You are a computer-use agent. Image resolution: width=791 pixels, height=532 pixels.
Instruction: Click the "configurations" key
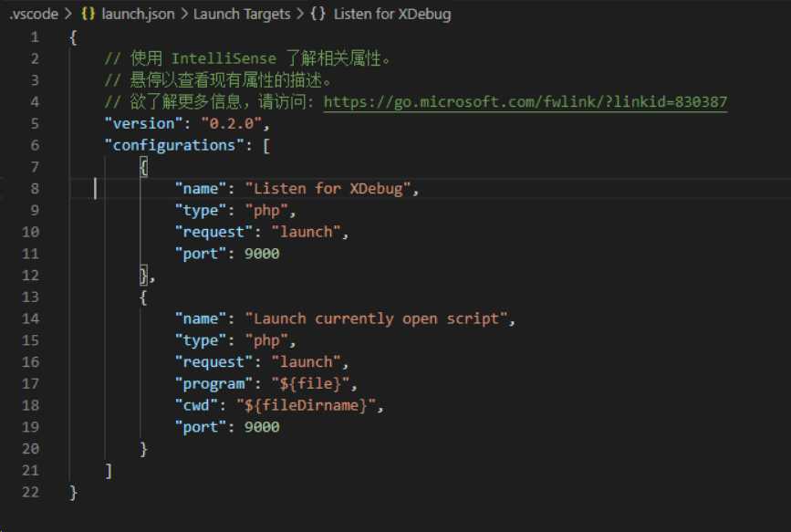point(174,145)
